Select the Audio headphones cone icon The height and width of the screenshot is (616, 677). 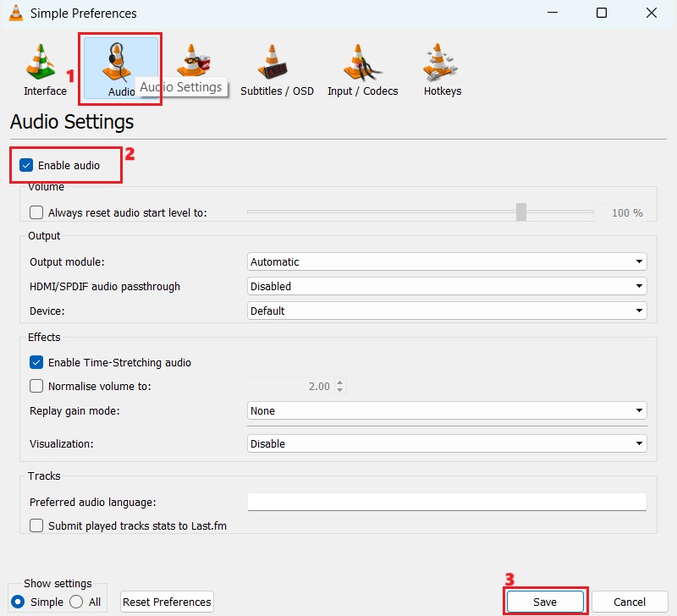[x=116, y=62]
